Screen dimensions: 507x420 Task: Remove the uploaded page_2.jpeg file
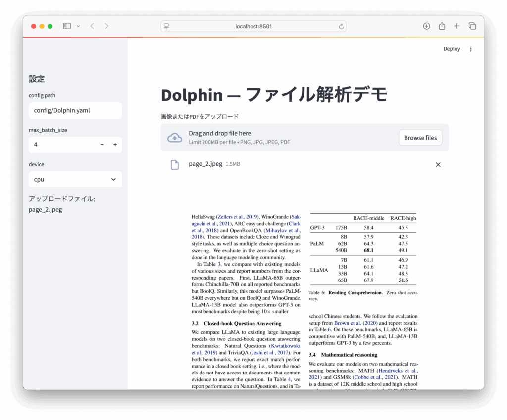pyautogui.click(x=438, y=165)
